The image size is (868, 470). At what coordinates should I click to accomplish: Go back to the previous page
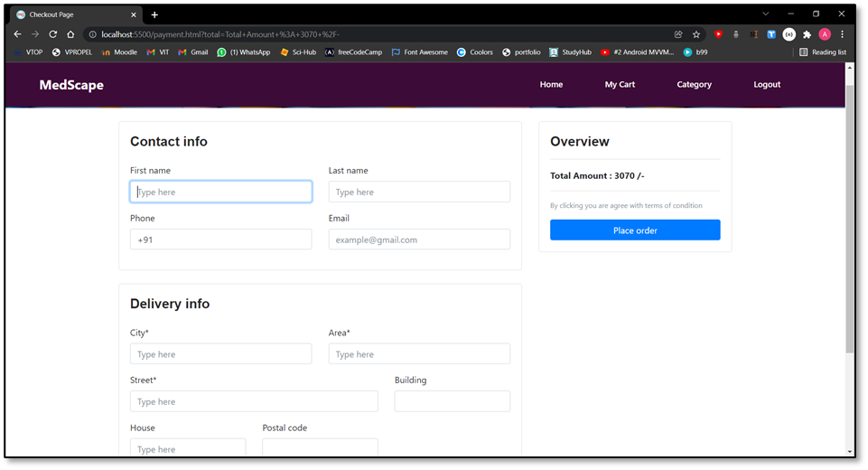coord(18,34)
